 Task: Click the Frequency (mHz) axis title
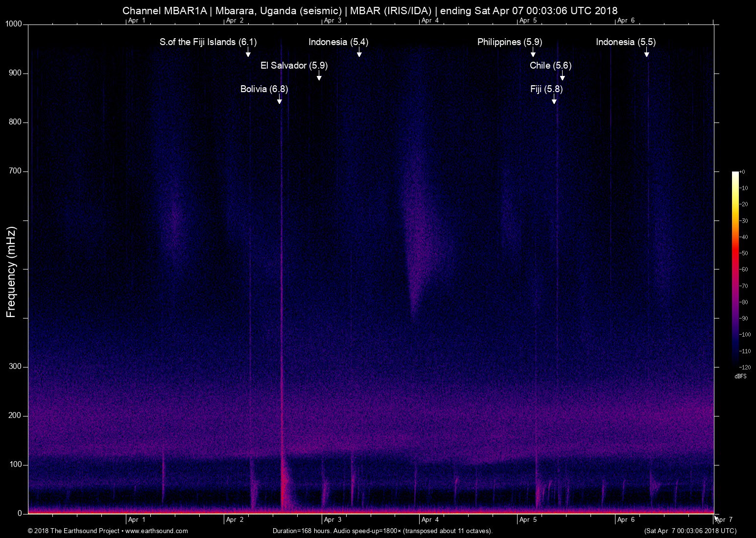11,272
